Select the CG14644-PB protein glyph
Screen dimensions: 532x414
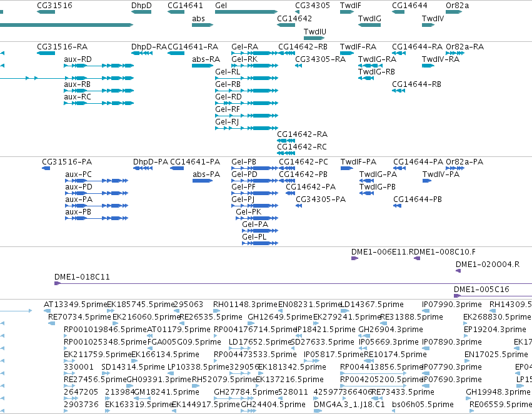click(398, 206)
